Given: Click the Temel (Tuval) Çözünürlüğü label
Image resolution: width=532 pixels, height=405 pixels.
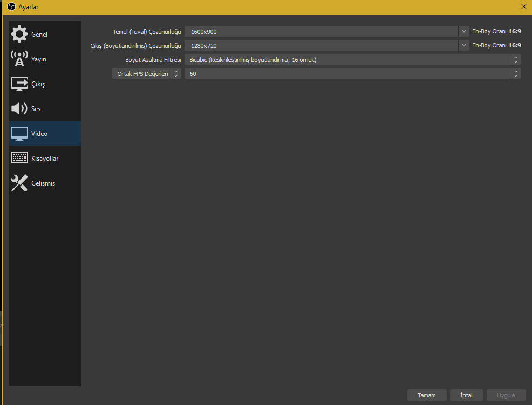Looking at the screenshot, I should pyautogui.click(x=147, y=32).
